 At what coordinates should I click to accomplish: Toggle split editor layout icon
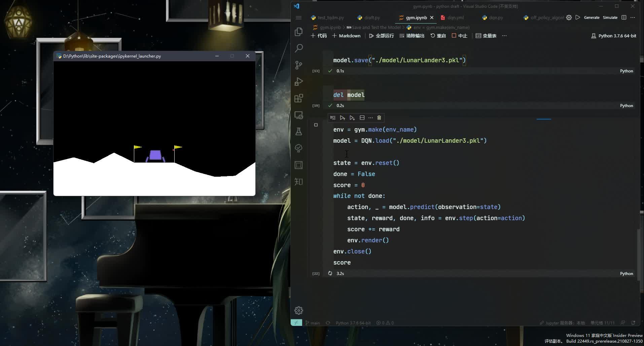click(x=624, y=18)
